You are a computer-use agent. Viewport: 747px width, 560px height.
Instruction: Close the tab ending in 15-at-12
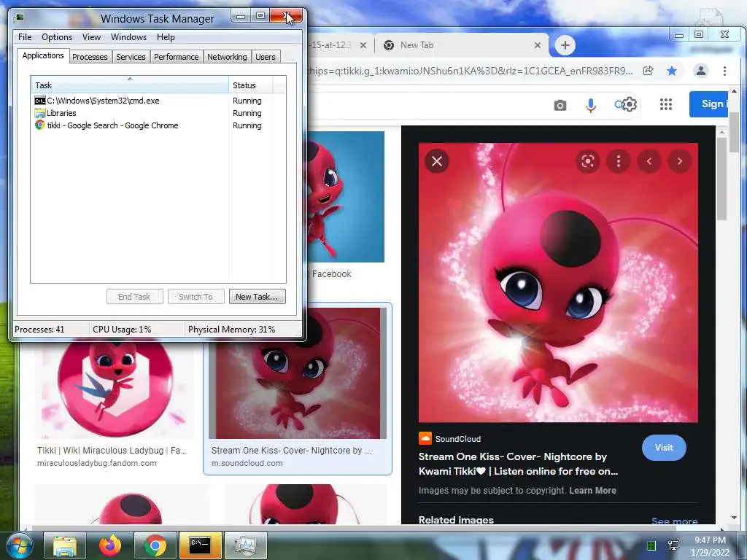pos(363,45)
